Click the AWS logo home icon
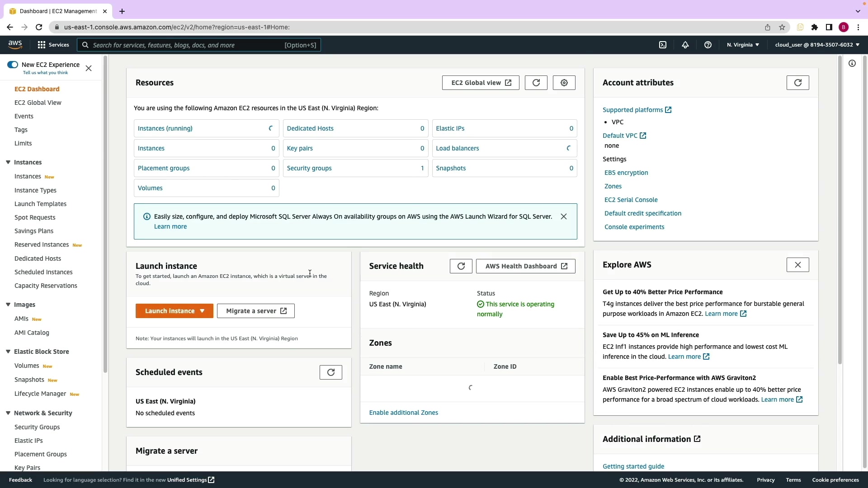Viewport: 868px width, 488px height. [15, 44]
